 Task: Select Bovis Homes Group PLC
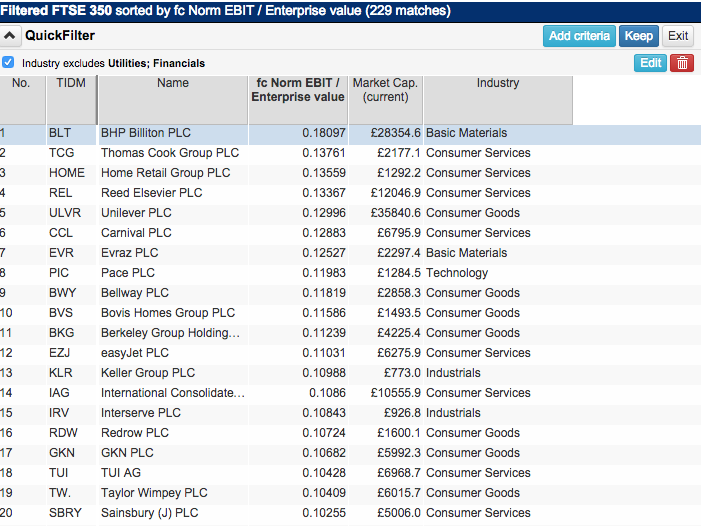point(168,313)
